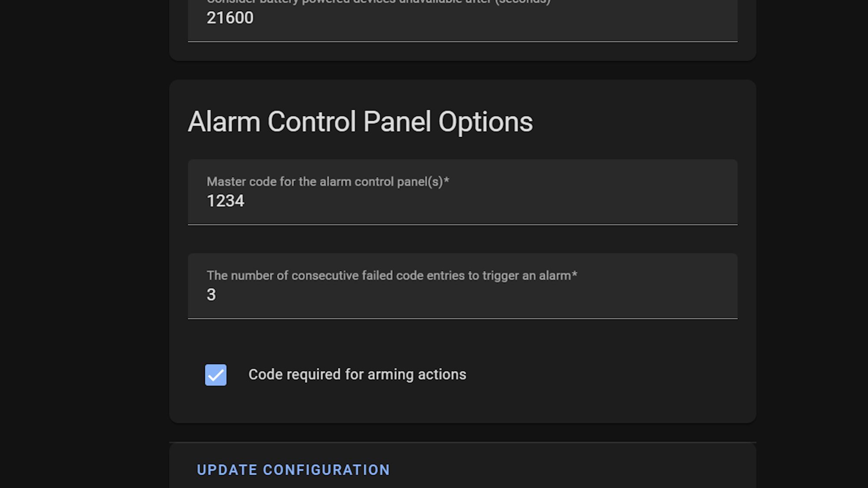Click the alarm control panel options section
Screen dimensions: 868x488
coord(360,121)
